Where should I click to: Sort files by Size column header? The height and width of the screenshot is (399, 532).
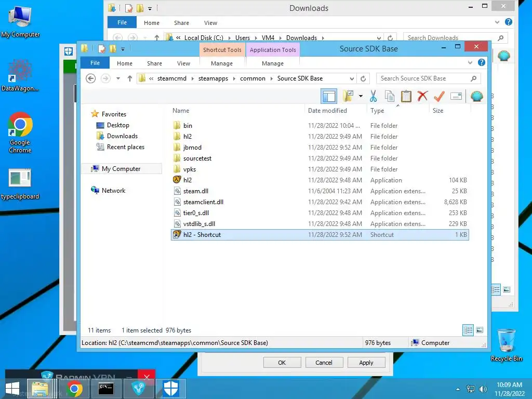pyautogui.click(x=437, y=111)
